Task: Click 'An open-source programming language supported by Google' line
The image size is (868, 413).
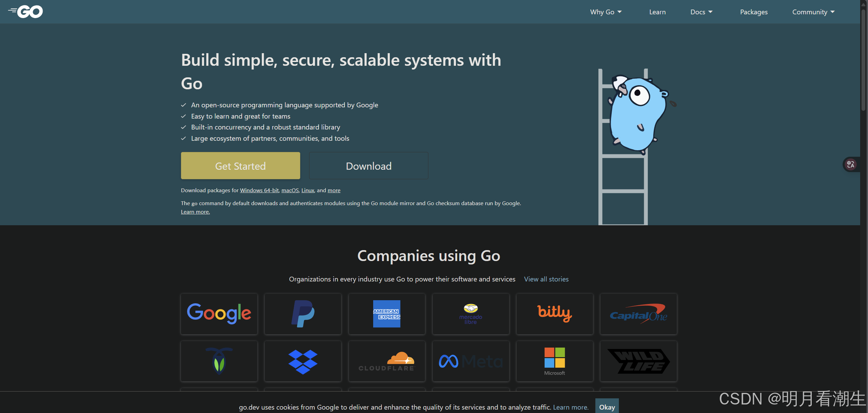Action: coord(285,105)
